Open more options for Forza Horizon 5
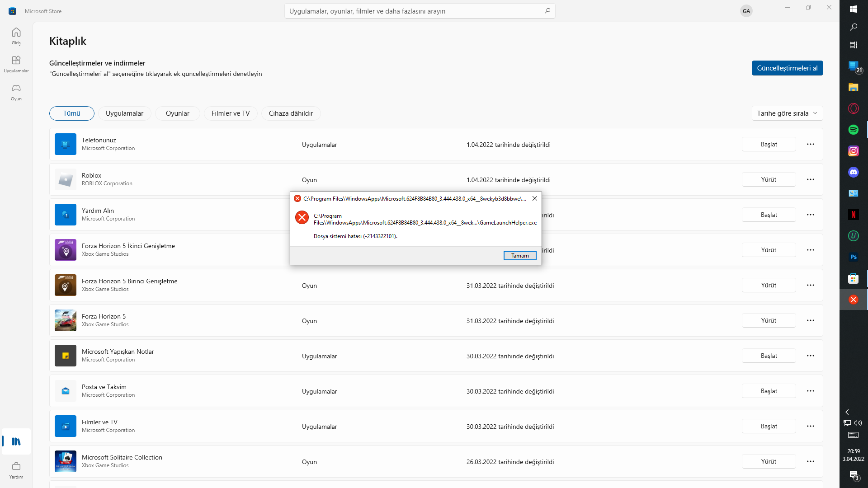Image resolution: width=868 pixels, height=488 pixels. 811,320
